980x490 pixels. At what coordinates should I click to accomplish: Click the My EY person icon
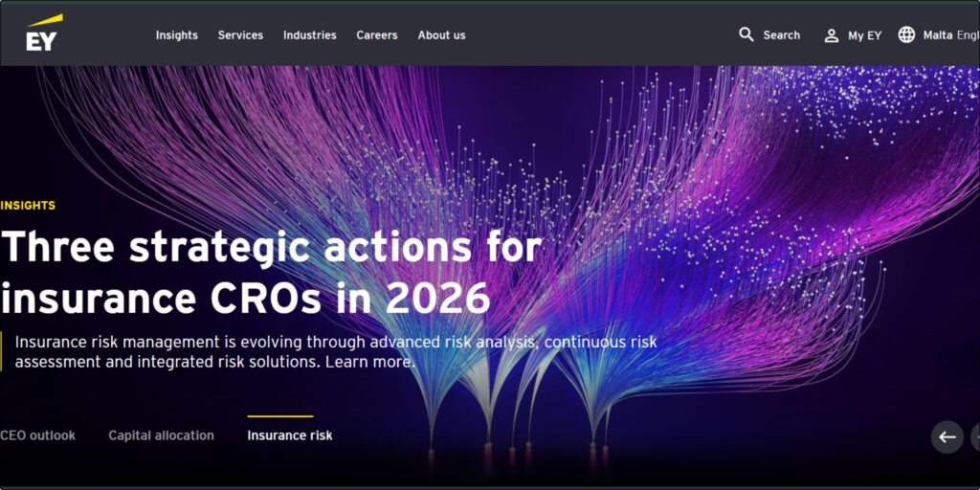(832, 35)
